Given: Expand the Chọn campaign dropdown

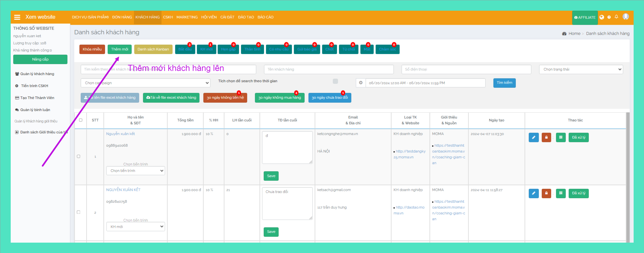Looking at the screenshot, I should tap(145, 83).
